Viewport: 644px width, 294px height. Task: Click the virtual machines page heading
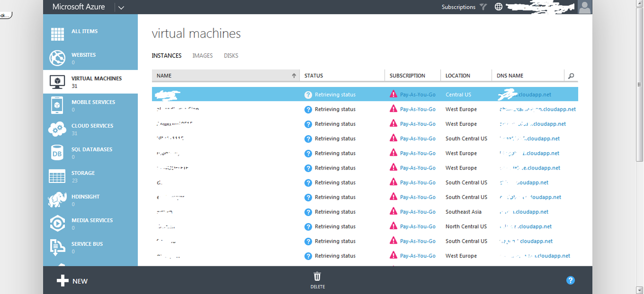point(196,34)
